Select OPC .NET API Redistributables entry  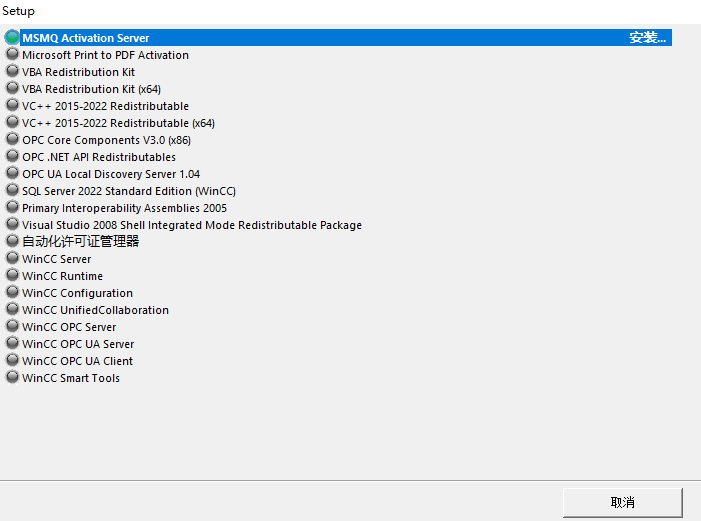99,157
